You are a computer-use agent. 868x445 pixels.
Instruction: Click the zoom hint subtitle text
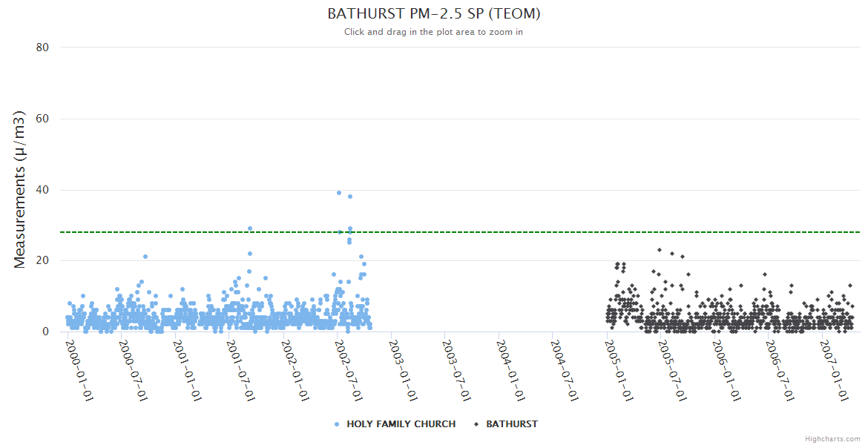pos(434,32)
